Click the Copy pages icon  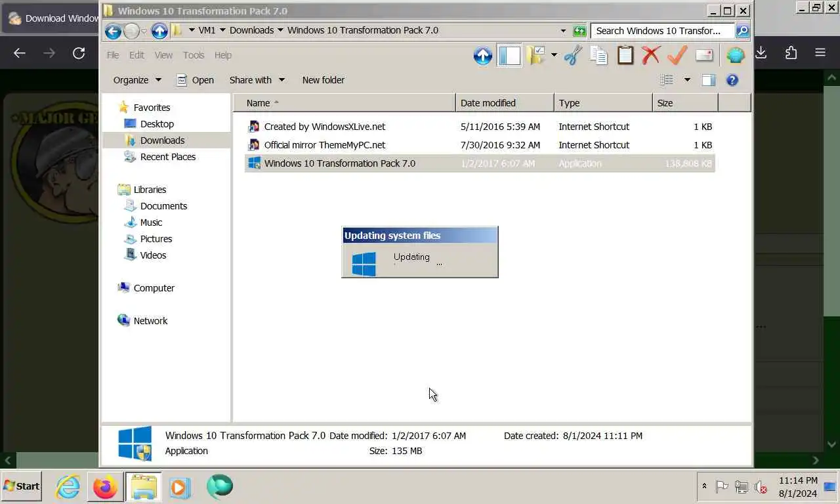tap(598, 56)
